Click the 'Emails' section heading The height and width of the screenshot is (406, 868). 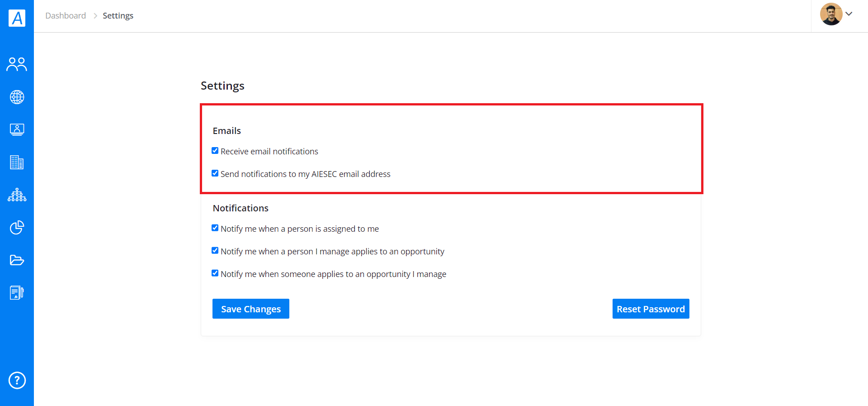pyautogui.click(x=227, y=131)
